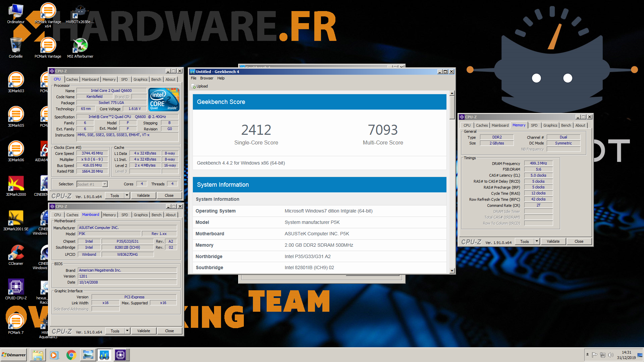Click the BIOS date field 10/14/2008
The image size is (644, 362).
[127, 282]
